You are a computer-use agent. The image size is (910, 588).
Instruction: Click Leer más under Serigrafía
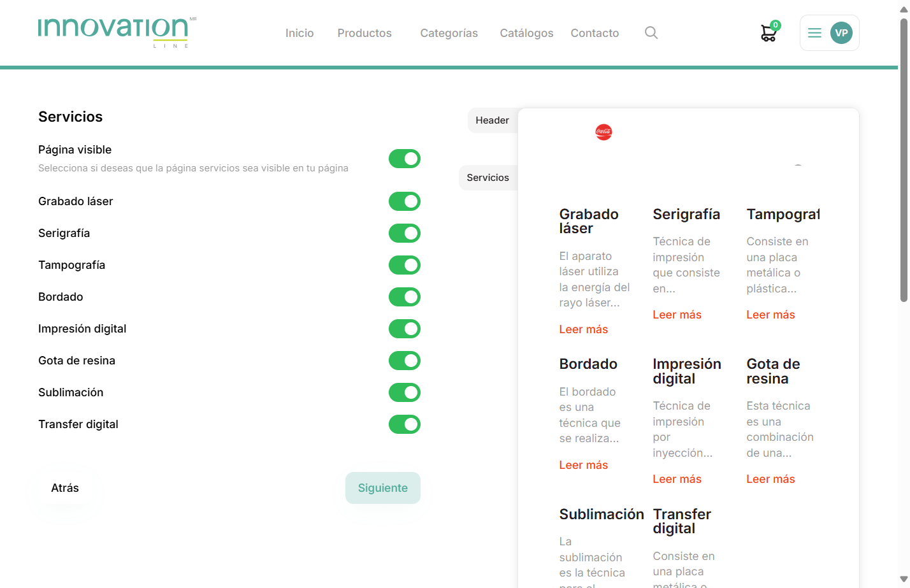(x=677, y=315)
